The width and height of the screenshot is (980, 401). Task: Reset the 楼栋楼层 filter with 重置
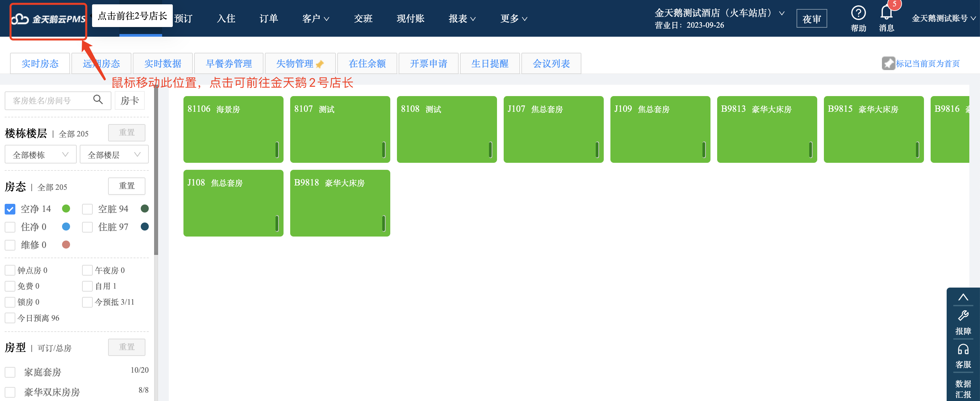pyautogui.click(x=127, y=132)
